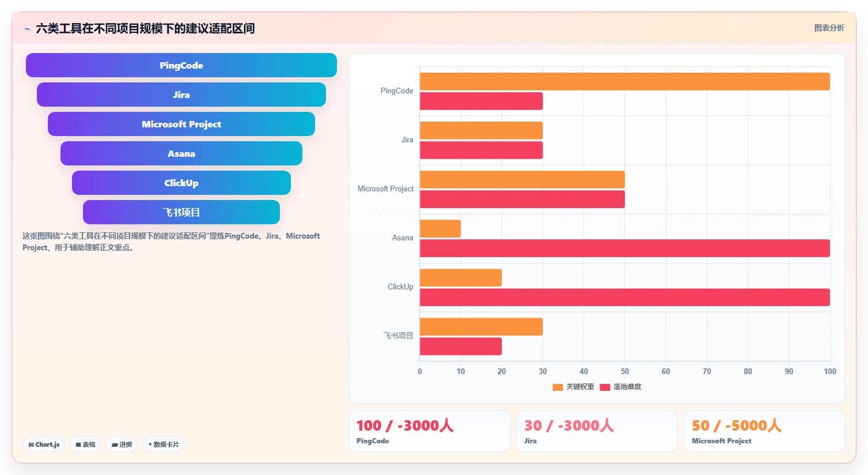Open the 50 / -5000人 Microsoft Project card
This screenshot has height=475, width=868.
(764, 431)
